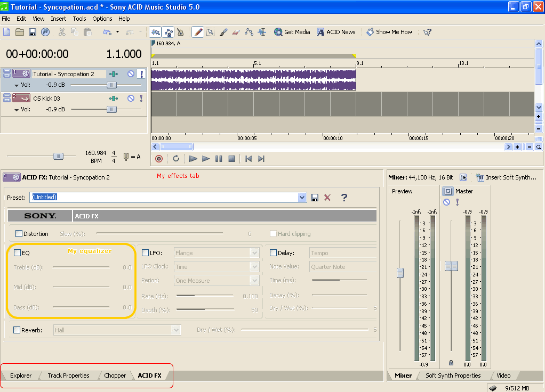The width and height of the screenshot is (545, 392).
Task: Save project with floppy disk toolbar icon
Action: click(x=33, y=32)
